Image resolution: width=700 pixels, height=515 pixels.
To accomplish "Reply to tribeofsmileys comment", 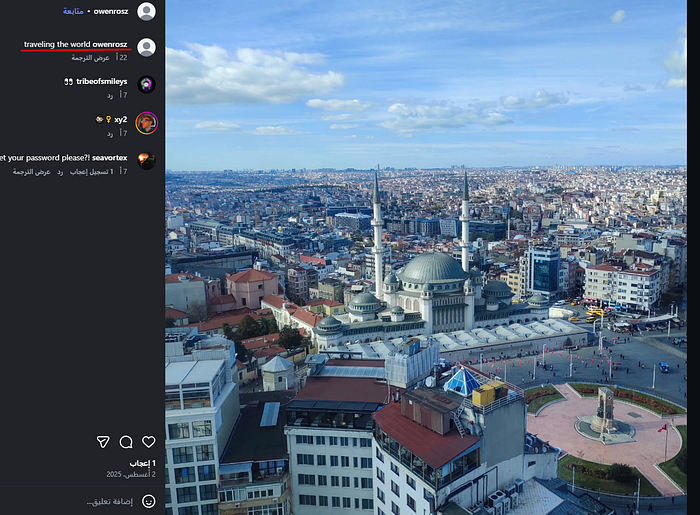I will pos(110,95).
